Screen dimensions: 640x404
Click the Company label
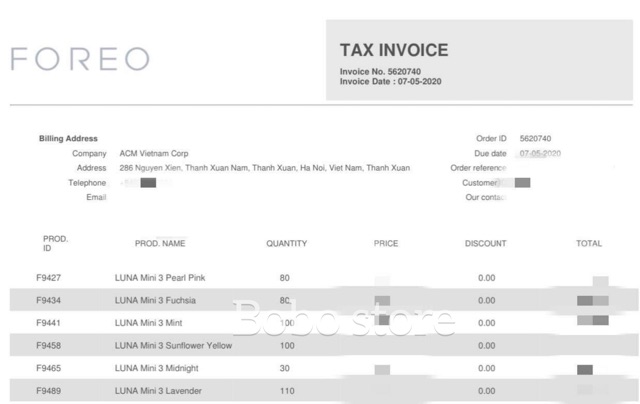tap(89, 153)
